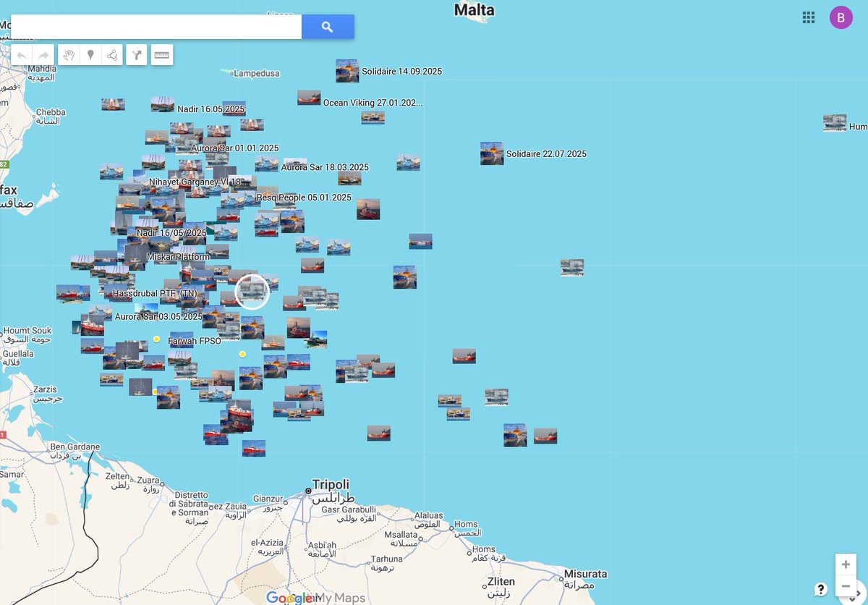
Task: Select the Measure distances ruler tool
Action: pos(162,55)
